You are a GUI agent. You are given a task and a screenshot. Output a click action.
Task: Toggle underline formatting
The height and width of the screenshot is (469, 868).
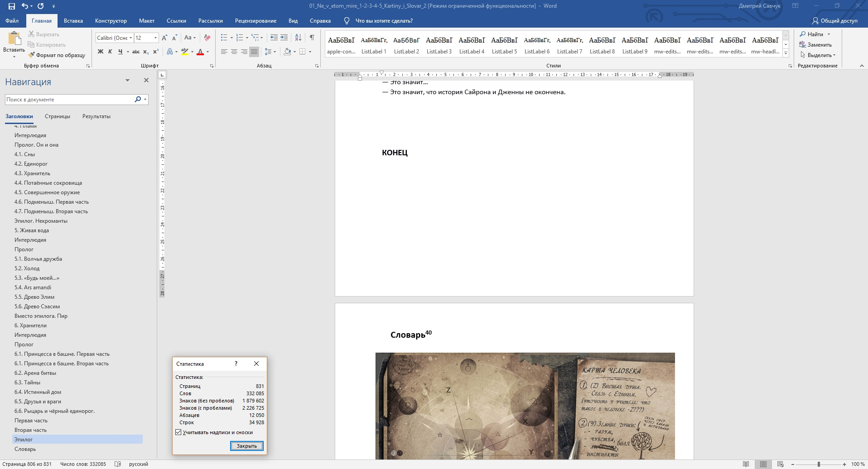click(120, 52)
